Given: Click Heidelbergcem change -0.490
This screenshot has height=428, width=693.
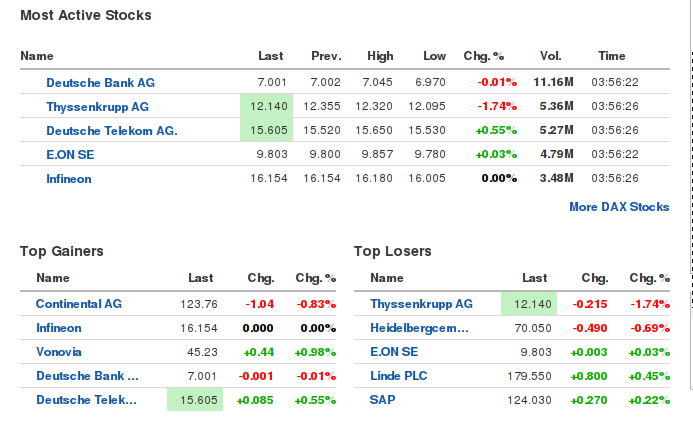Looking at the screenshot, I should tap(590, 328).
